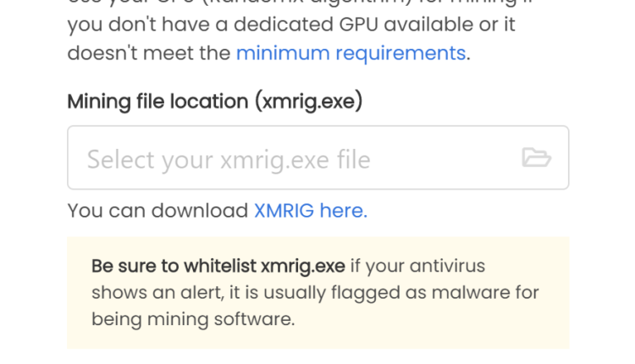This screenshot has width=635, height=364.
Task: Click "being mining software." in the notice
Action: [193, 319]
